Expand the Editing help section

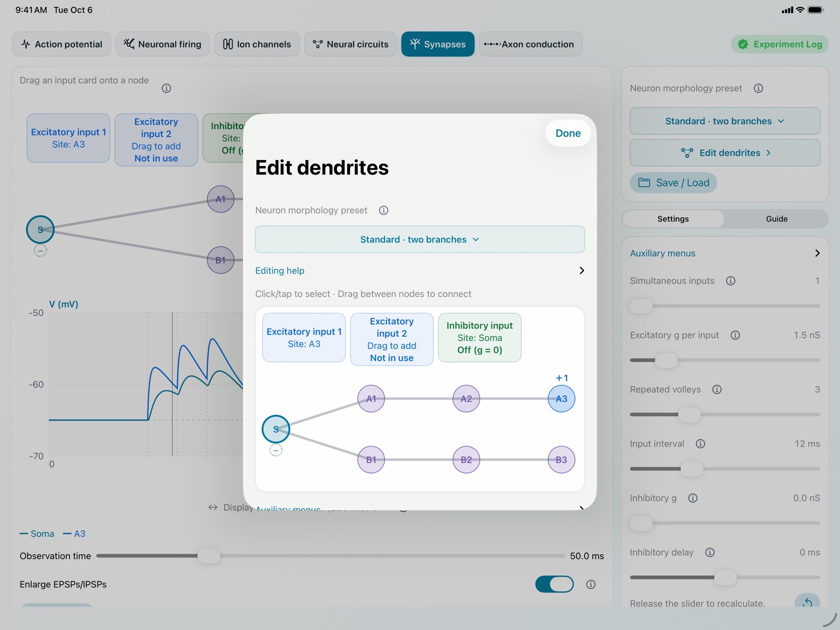point(420,271)
